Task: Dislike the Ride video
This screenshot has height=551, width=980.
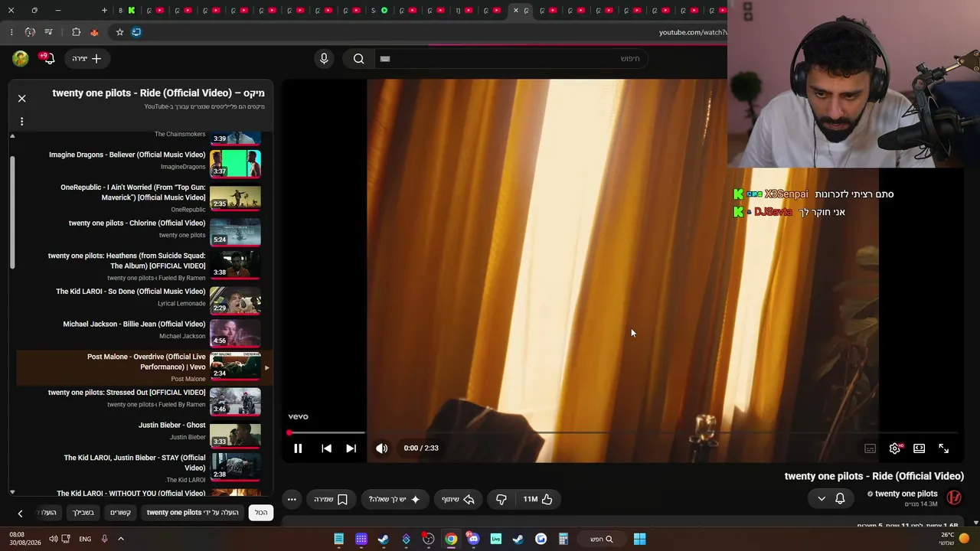Action: click(x=501, y=499)
